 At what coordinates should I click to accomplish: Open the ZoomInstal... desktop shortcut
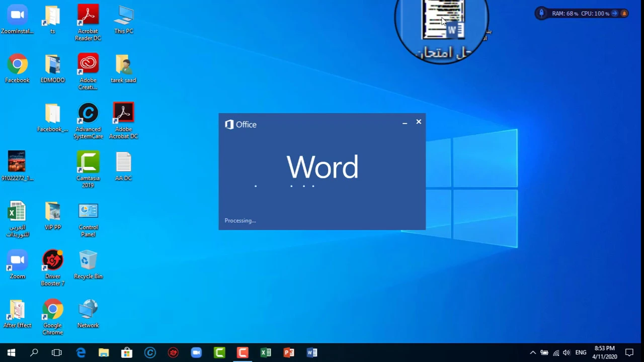click(17, 20)
